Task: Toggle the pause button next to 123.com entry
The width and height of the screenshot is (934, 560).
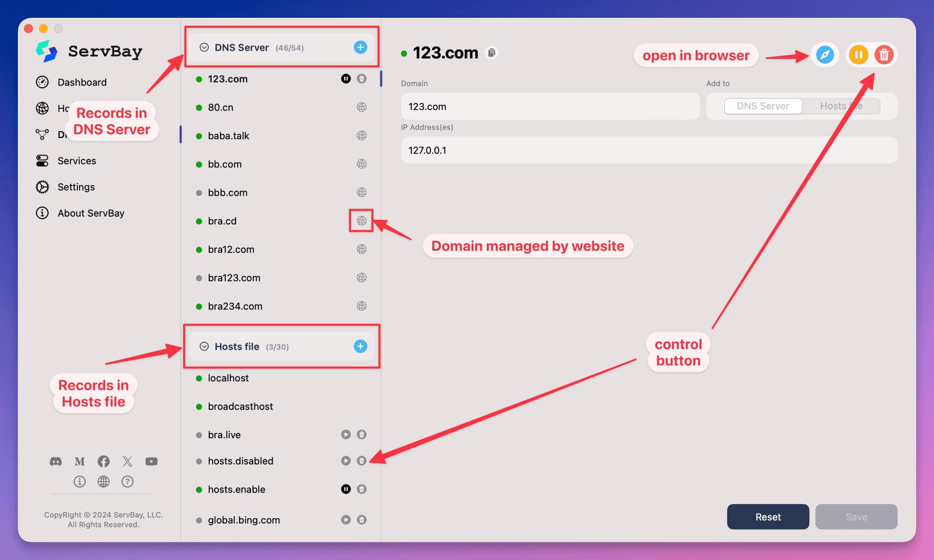Action: [x=344, y=79]
